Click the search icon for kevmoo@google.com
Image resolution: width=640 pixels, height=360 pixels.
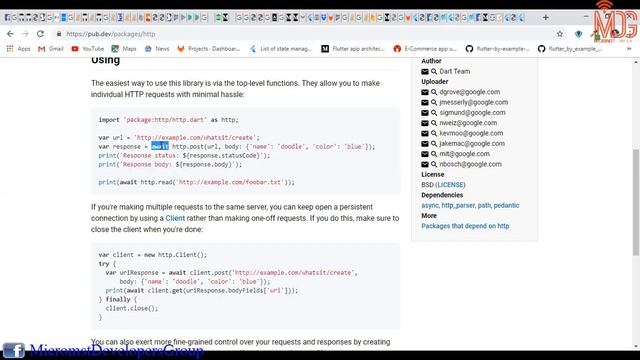click(434, 133)
